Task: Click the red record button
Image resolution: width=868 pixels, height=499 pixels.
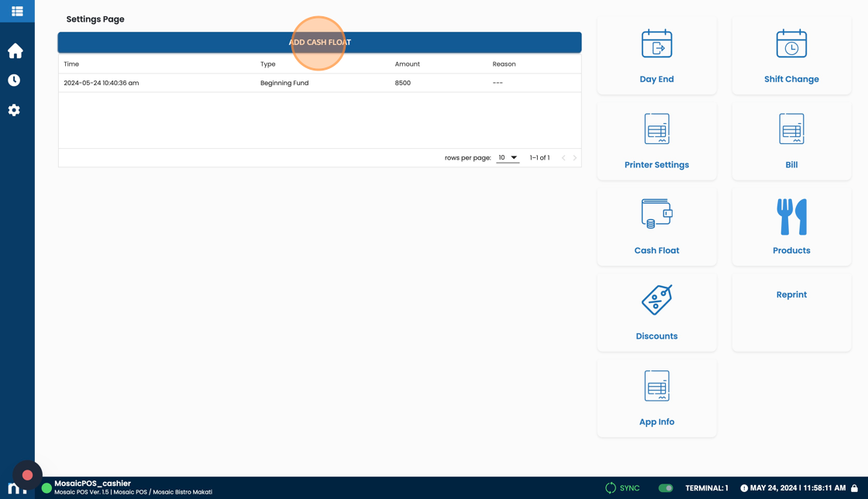Action: point(27,475)
